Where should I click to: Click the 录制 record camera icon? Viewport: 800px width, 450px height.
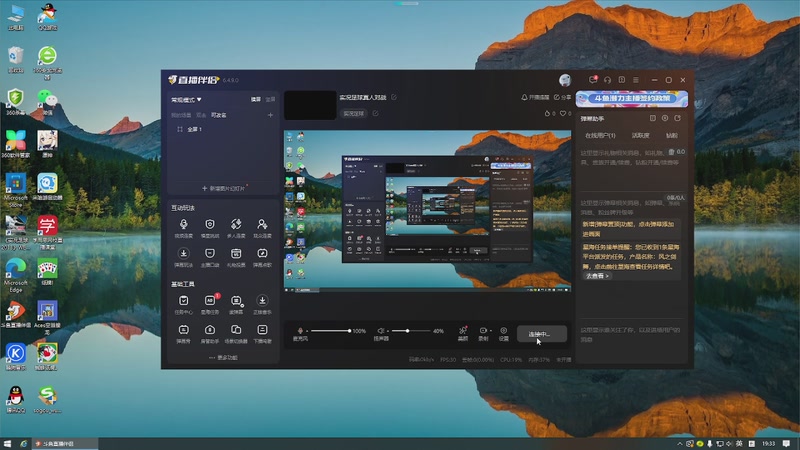coord(483,331)
